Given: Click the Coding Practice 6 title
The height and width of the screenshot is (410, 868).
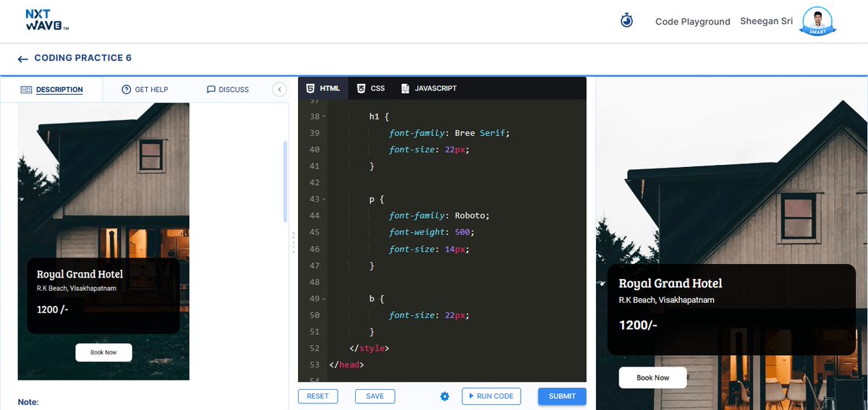Looking at the screenshot, I should (83, 59).
